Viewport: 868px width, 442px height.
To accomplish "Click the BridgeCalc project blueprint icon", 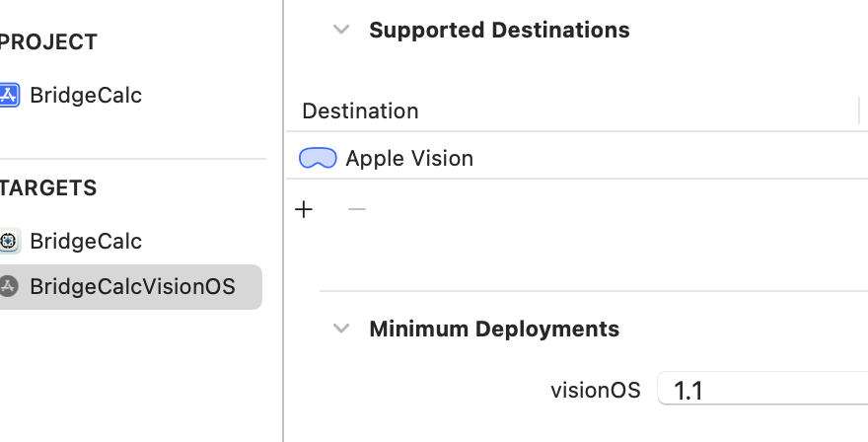I will 9,96.
